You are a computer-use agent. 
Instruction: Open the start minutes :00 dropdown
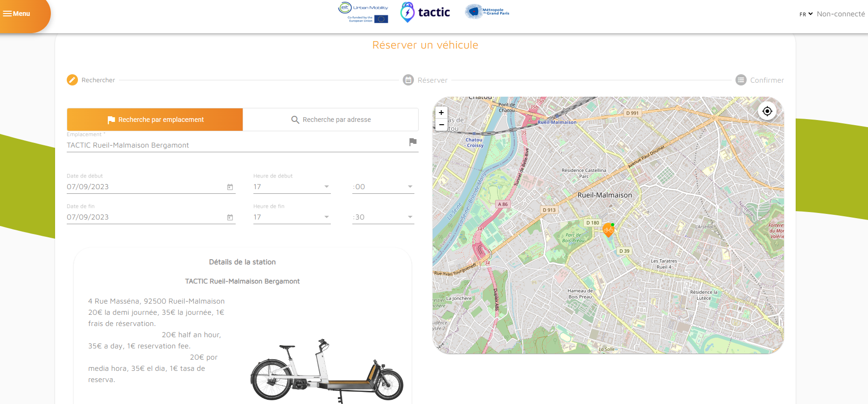click(x=383, y=187)
